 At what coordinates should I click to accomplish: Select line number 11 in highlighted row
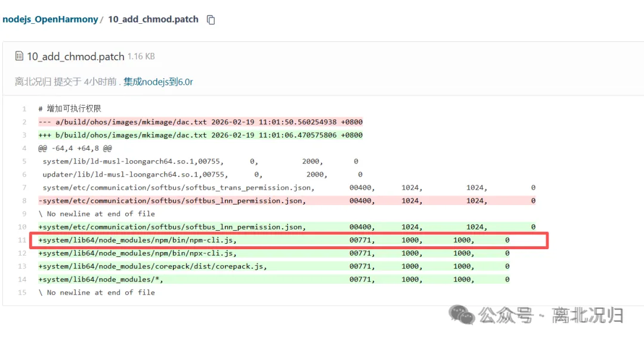(23, 240)
